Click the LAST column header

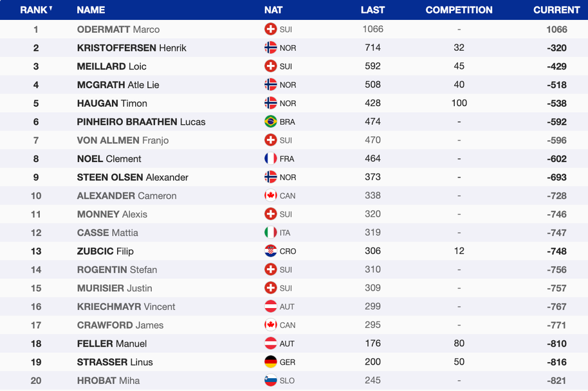(x=372, y=10)
